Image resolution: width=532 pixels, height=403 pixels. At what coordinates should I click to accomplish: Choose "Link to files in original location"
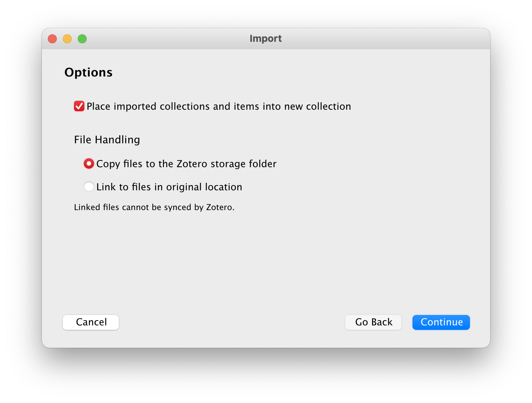pos(89,187)
